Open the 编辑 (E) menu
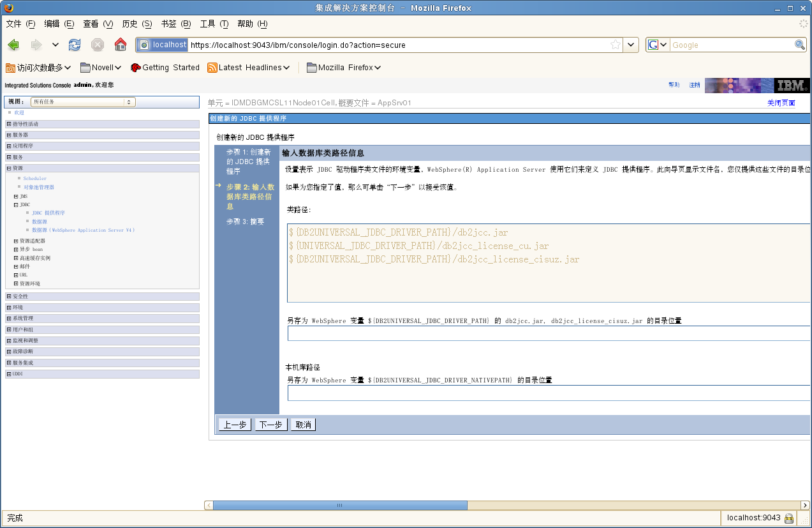 59,24
